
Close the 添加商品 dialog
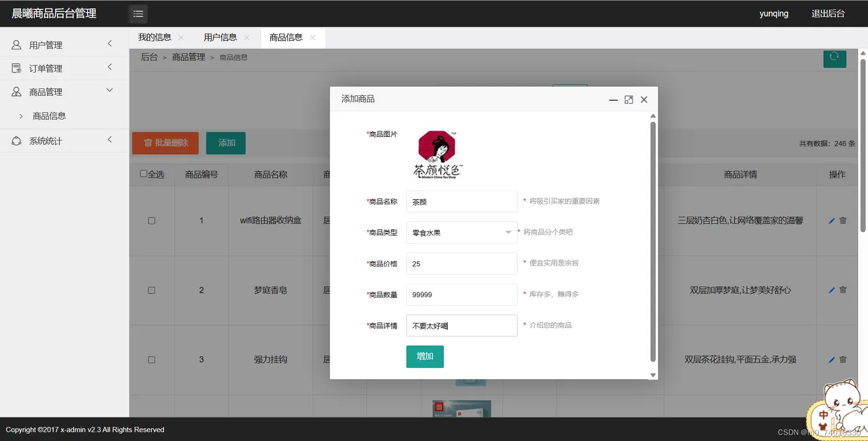(x=644, y=100)
